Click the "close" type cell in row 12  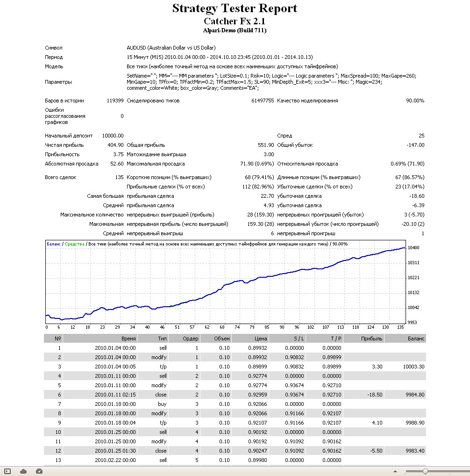[x=161, y=451]
